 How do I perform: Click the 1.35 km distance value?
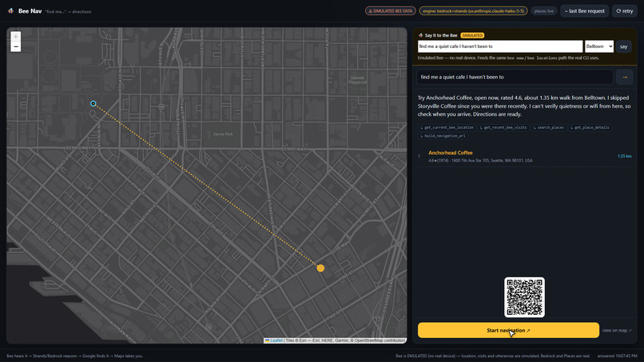[x=624, y=156]
